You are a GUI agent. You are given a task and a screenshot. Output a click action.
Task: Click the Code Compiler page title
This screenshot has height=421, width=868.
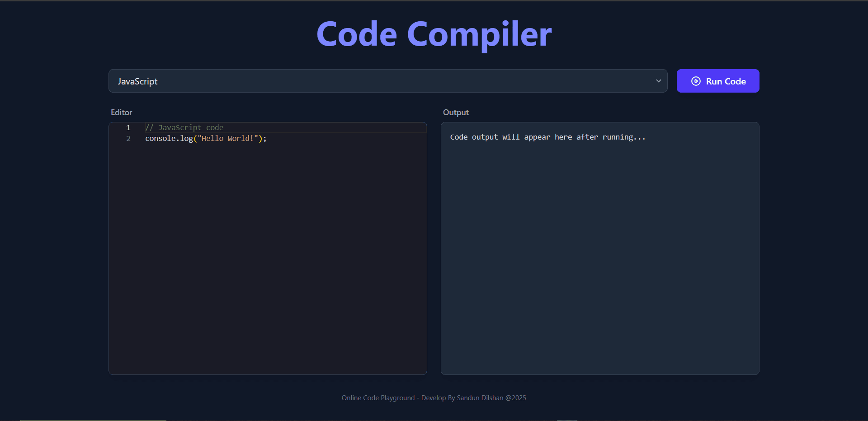(x=434, y=34)
